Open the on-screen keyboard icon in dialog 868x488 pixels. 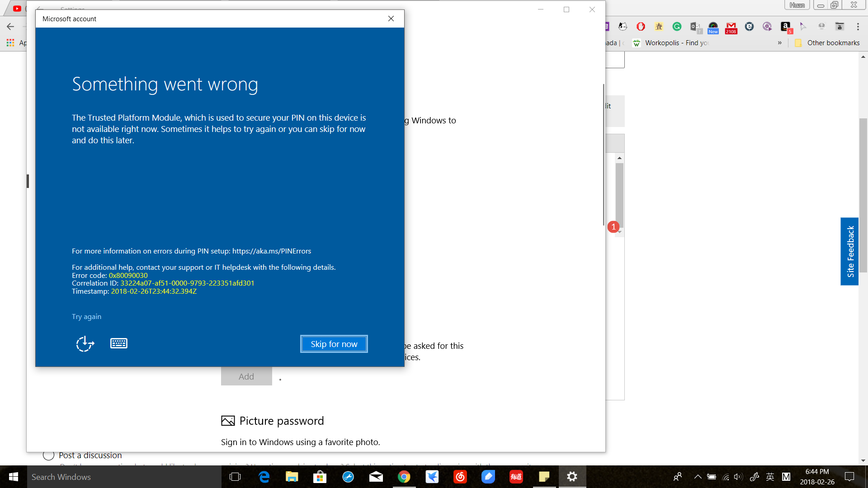(x=119, y=343)
